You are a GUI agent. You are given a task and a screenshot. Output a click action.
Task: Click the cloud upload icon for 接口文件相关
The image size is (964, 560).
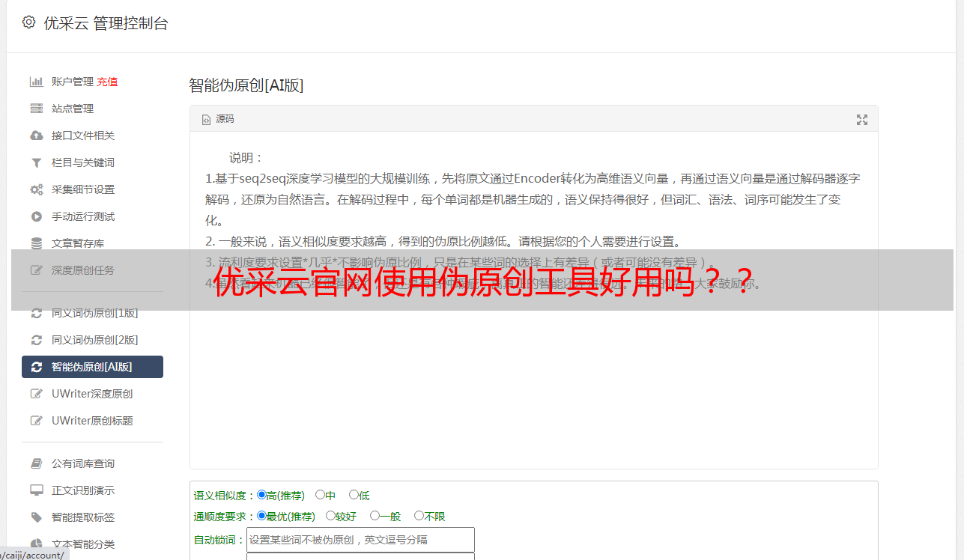[36, 136]
